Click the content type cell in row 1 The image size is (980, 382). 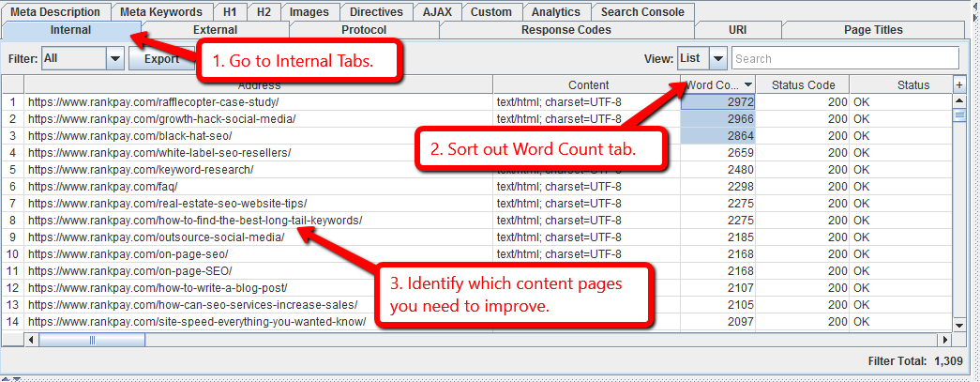point(587,102)
